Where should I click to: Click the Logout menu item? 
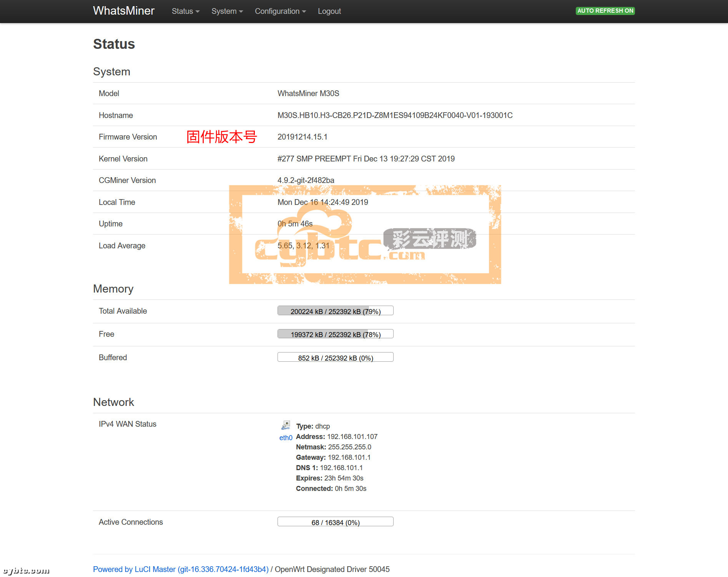[329, 11]
